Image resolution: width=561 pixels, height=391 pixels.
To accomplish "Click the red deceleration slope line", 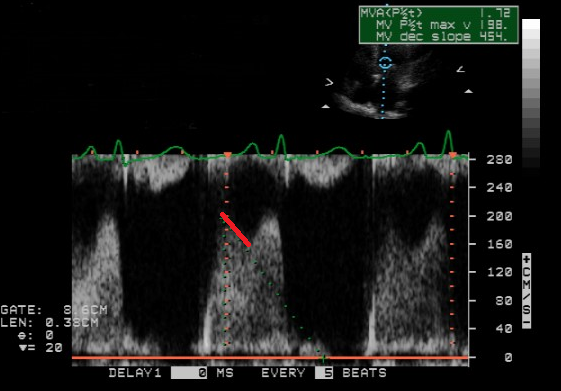I will [235, 229].
